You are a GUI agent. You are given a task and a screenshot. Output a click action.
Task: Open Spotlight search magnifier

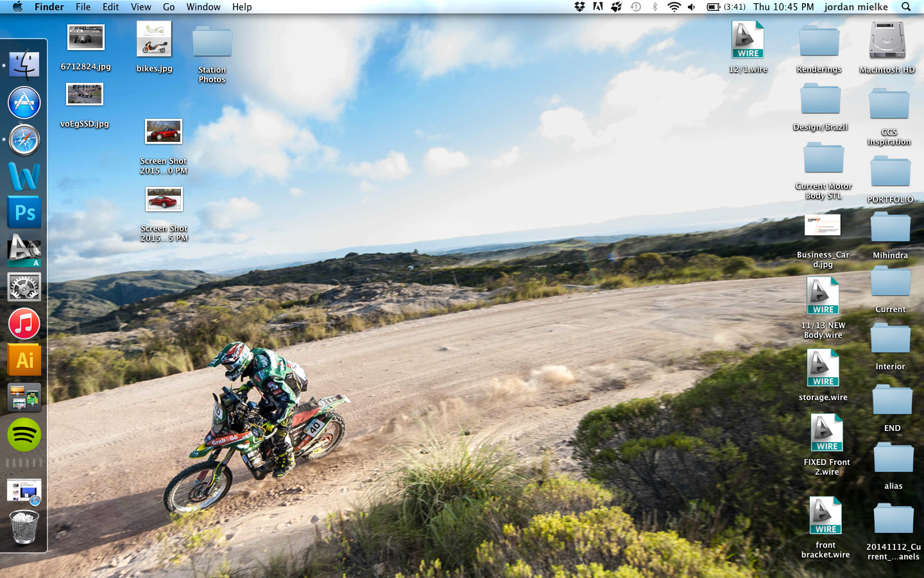[906, 7]
